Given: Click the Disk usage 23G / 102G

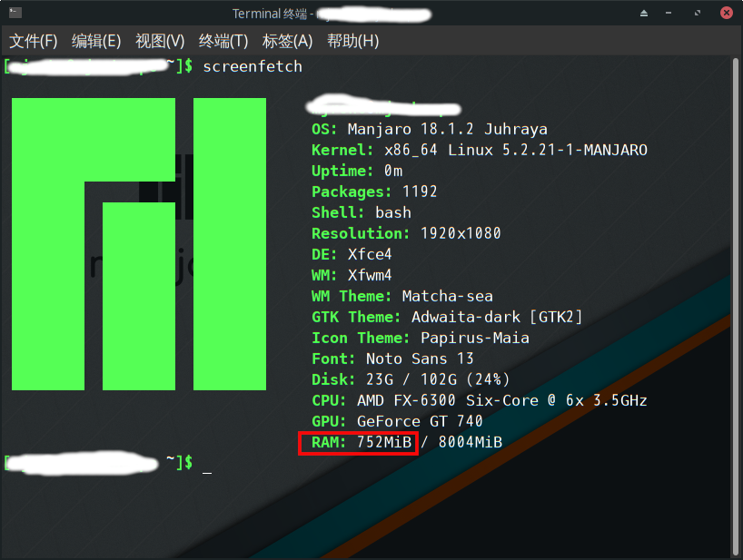Looking at the screenshot, I should click(411, 379).
